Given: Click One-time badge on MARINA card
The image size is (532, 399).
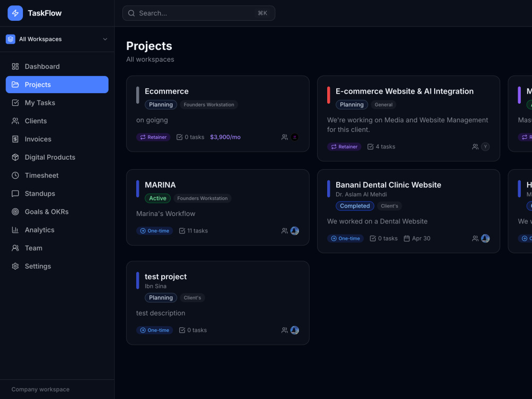Looking at the screenshot, I should tap(155, 231).
